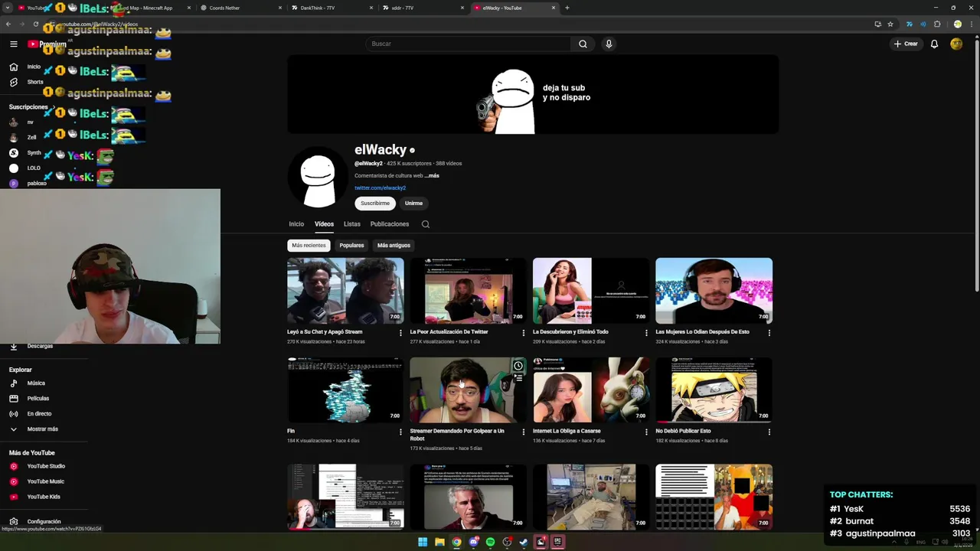Screen dimensions: 980x551
Task: Open the 7TV browser extension icon
Action: [x=909, y=24]
